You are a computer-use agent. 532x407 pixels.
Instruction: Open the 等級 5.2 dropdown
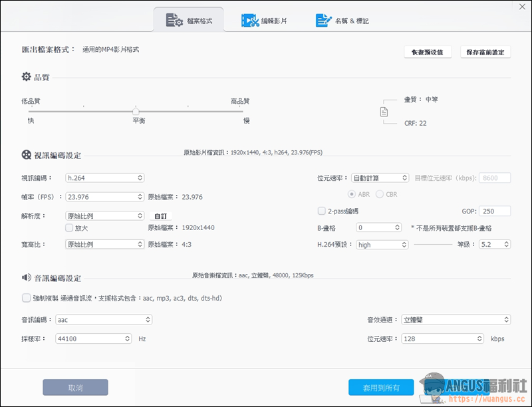pyautogui.click(x=495, y=244)
